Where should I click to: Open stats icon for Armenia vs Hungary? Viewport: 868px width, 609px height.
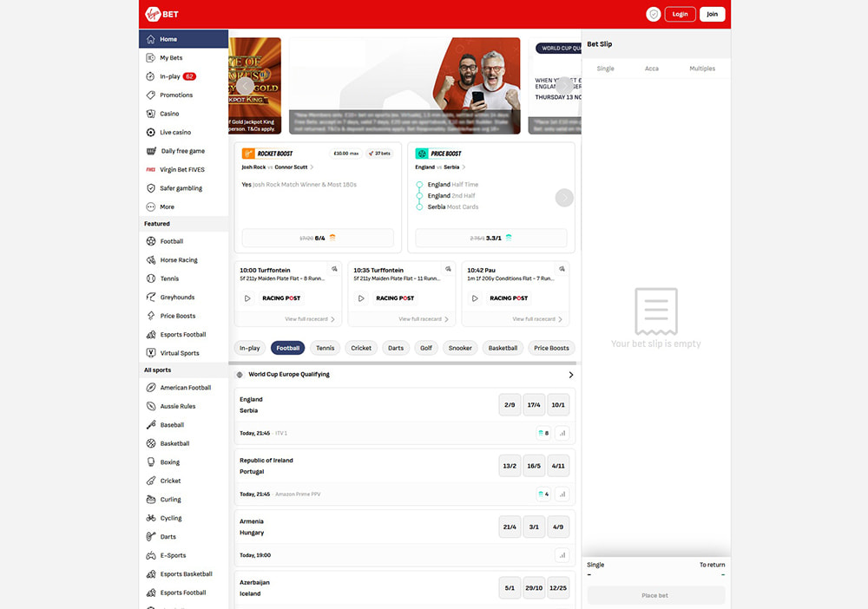click(562, 555)
